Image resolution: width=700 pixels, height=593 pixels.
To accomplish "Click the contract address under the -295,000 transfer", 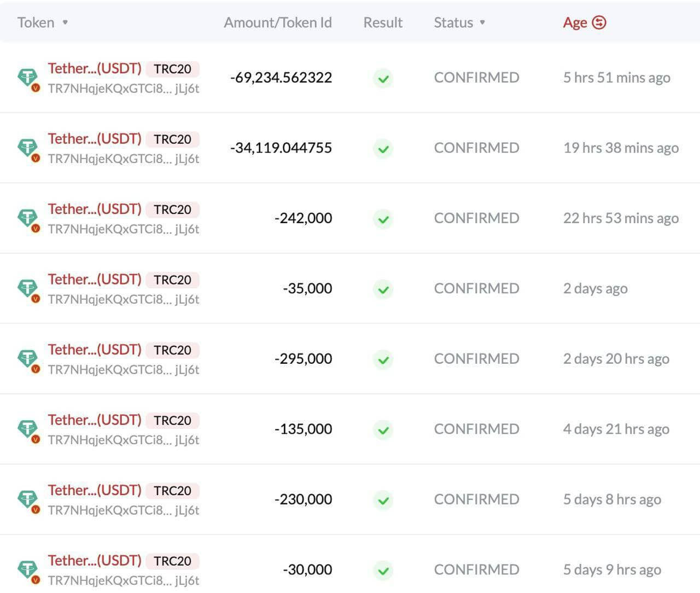I will point(124,369).
